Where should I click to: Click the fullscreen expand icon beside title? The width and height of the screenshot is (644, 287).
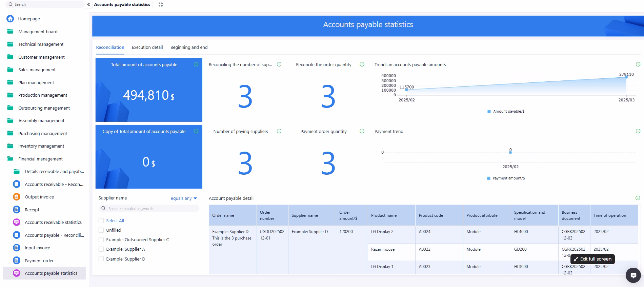pos(161,5)
